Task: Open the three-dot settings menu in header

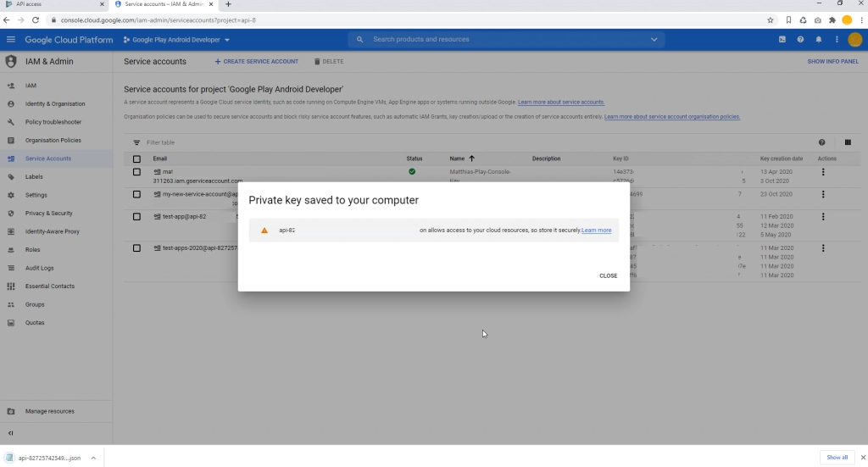Action: pyautogui.click(x=837, y=39)
